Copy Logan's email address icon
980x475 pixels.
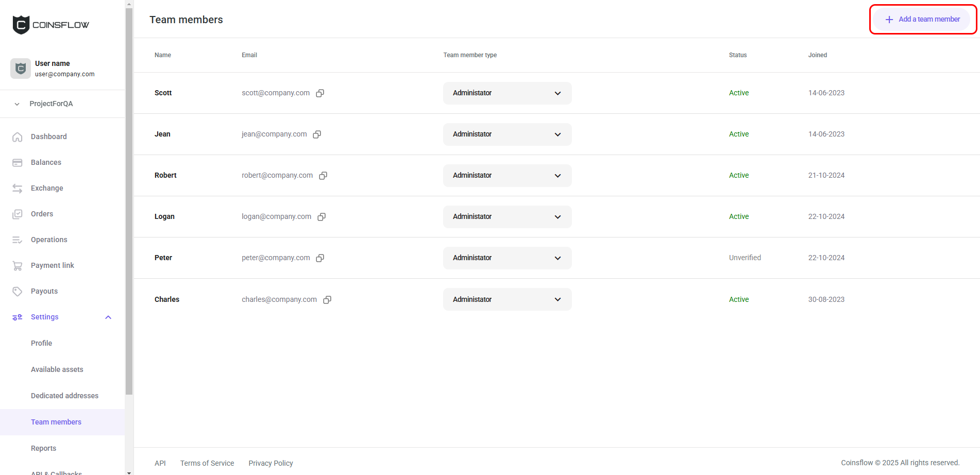click(x=322, y=217)
